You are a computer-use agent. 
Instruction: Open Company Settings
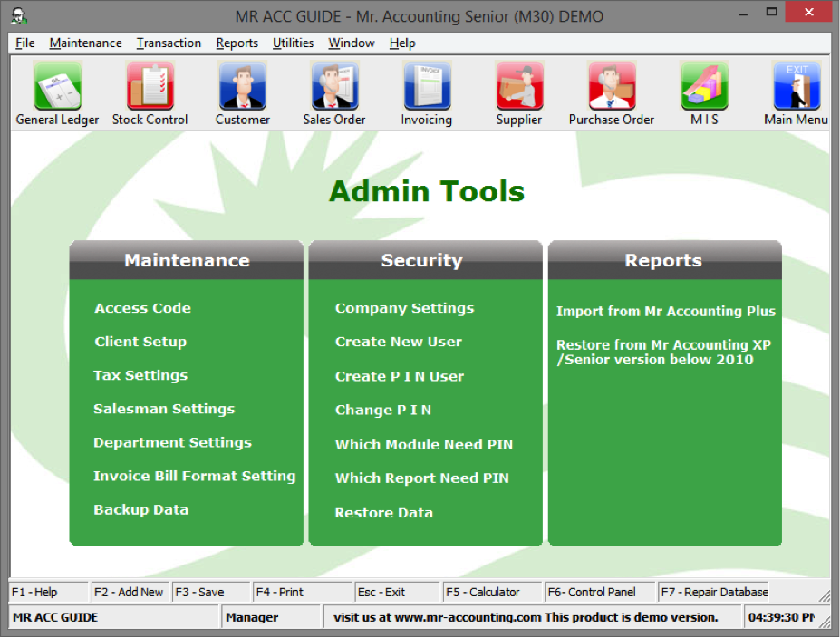point(404,308)
